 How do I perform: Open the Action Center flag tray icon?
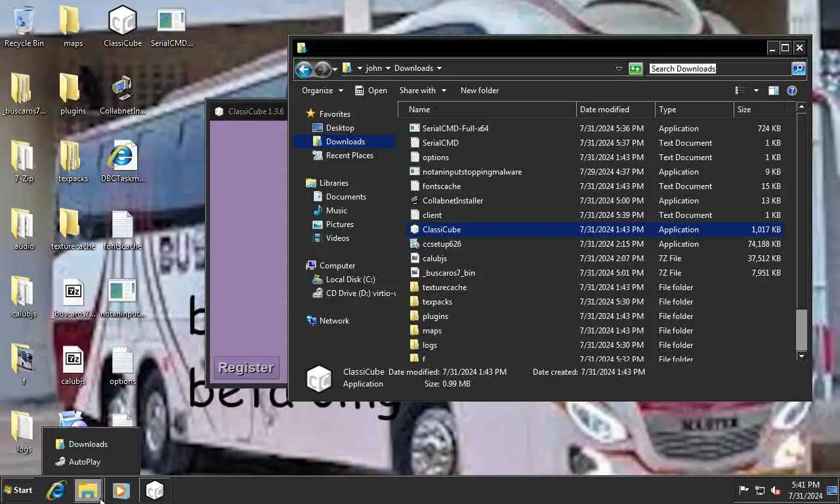point(744,490)
